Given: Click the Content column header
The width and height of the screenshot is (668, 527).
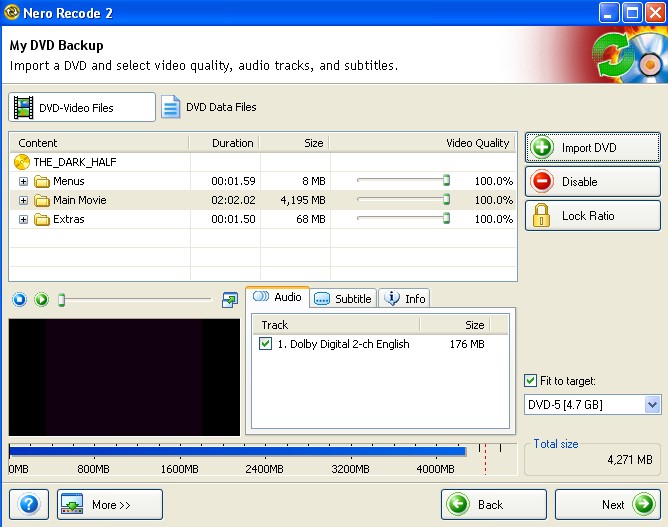Looking at the screenshot, I should pos(99,143).
